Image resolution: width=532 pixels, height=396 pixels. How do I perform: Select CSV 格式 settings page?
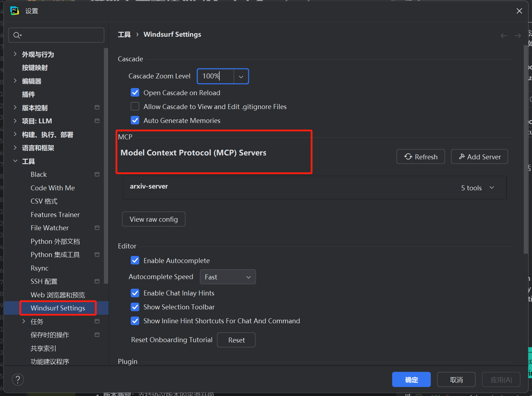pos(44,201)
